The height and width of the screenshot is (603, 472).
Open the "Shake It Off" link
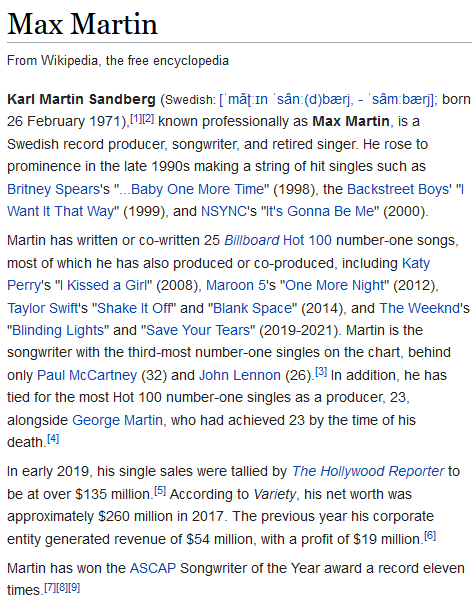(134, 308)
